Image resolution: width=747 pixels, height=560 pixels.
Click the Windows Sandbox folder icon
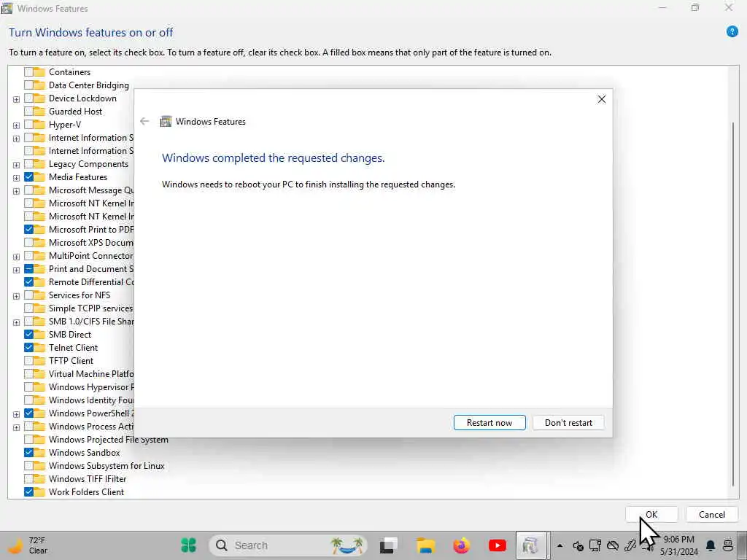(39, 453)
